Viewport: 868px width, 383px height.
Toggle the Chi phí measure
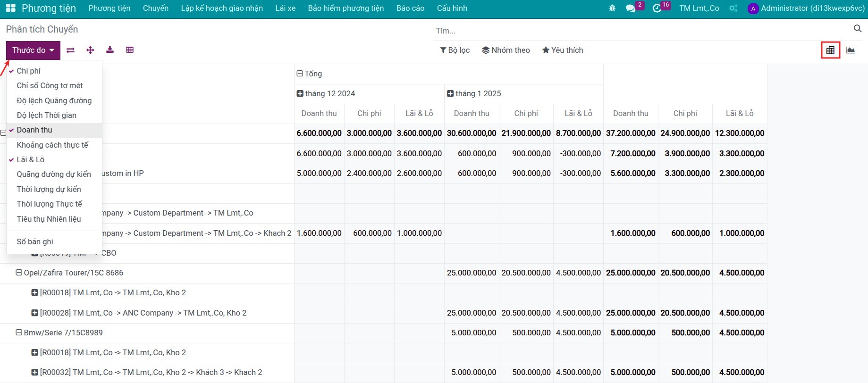(54, 71)
